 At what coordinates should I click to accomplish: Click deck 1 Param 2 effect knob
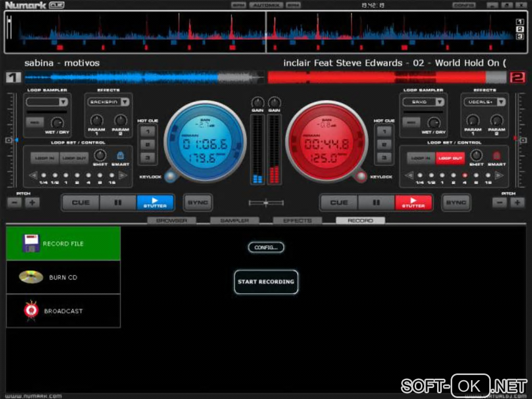[x=120, y=120]
